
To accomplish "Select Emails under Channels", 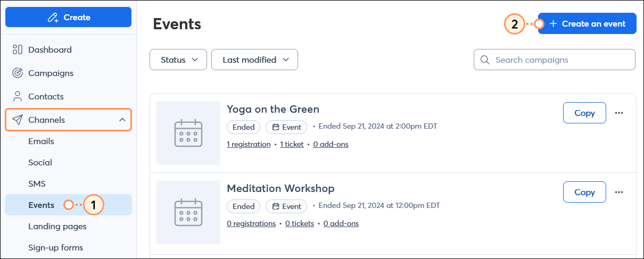I will pos(41,141).
